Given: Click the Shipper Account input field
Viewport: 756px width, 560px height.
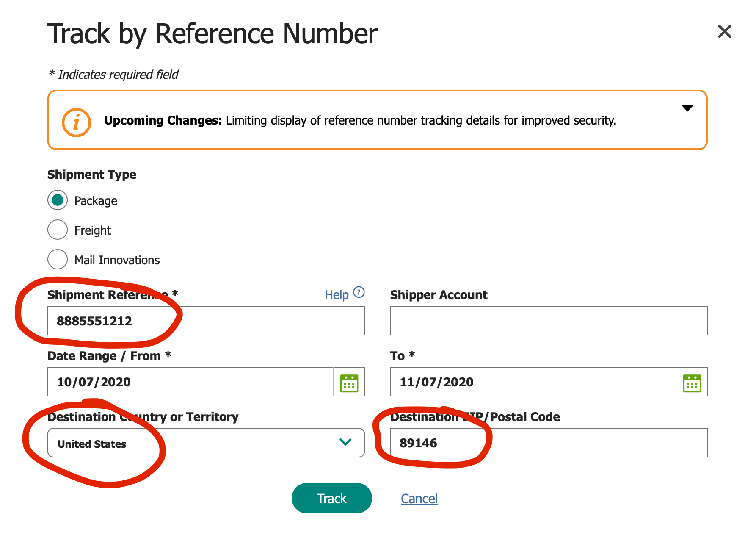Looking at the screenshot, I should point(548,321).
